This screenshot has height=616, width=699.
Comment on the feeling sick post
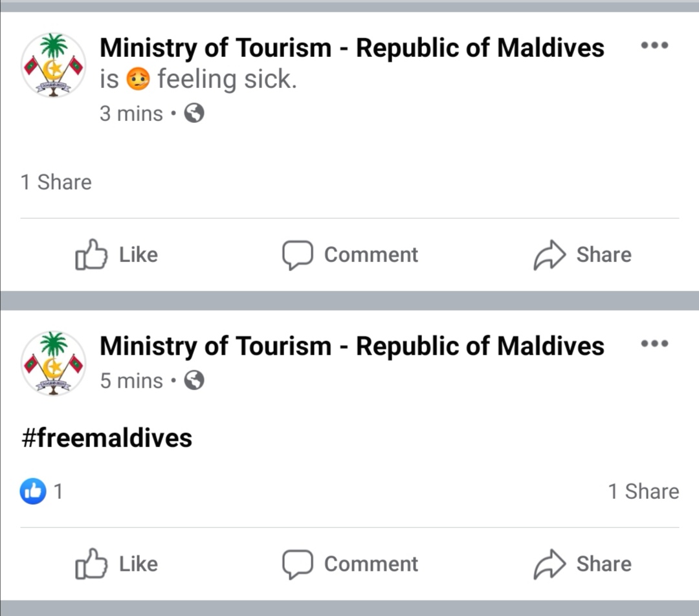click(350, 255)
